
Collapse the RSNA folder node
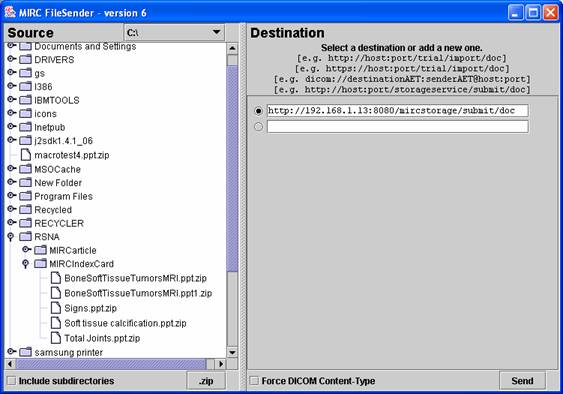click(11, 237)
